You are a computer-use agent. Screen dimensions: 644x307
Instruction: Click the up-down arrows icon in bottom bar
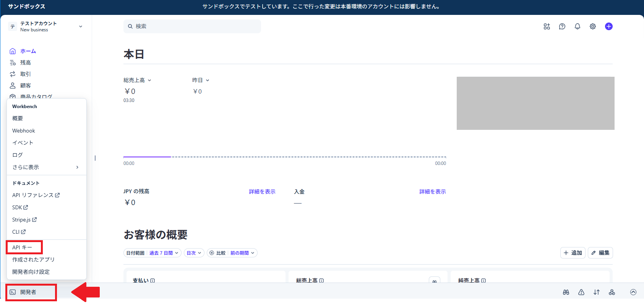[597, 292]
